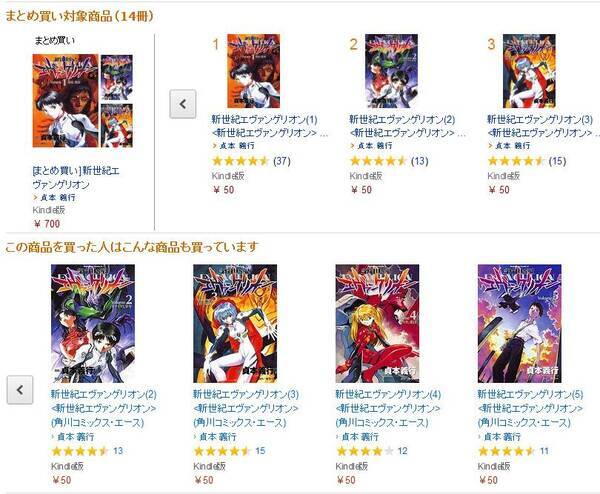This screenshot has width=600, height=494.
Task: Select the 貞本 義行 author link under volume 5
Action: (x=502, y=437)
